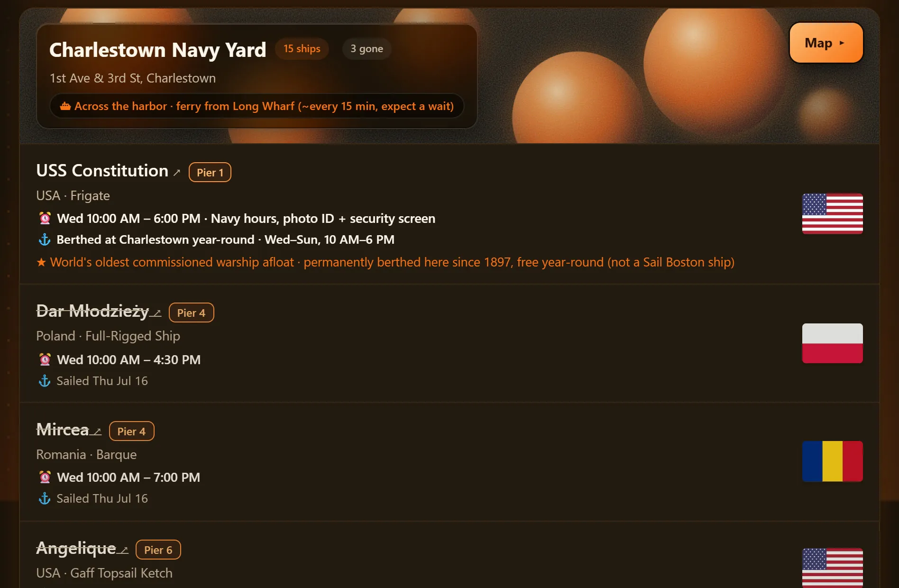Click the ferry icon in the harbor notice
Image resolution: width=899 pixels, height=588 pixels.
[x=65, y=106]
